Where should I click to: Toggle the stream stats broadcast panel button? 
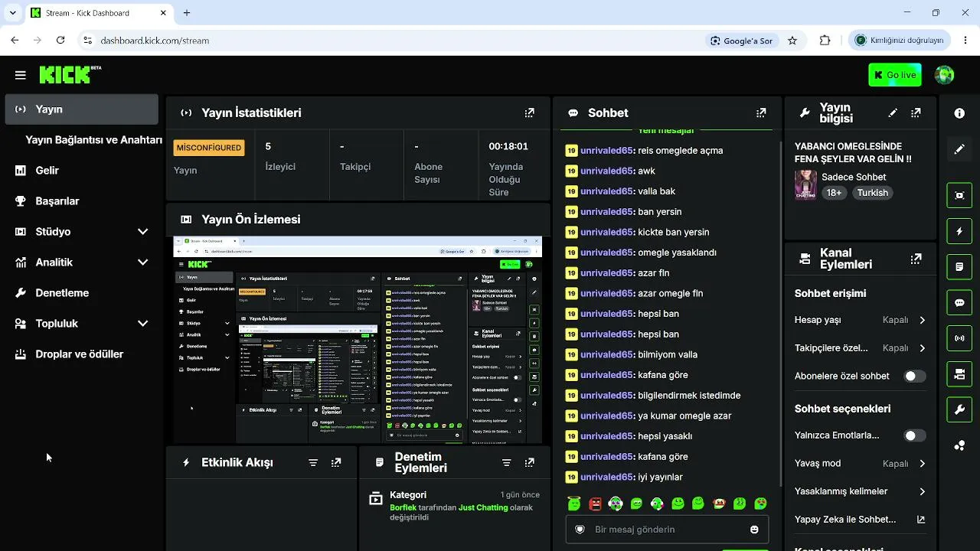pyautogui.click(x=959, y=338)
